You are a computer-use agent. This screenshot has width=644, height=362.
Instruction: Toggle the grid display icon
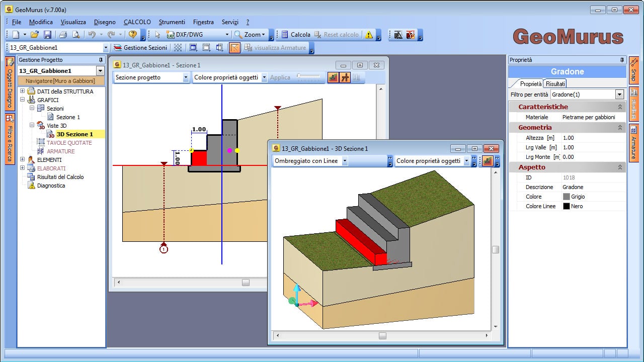178,48
